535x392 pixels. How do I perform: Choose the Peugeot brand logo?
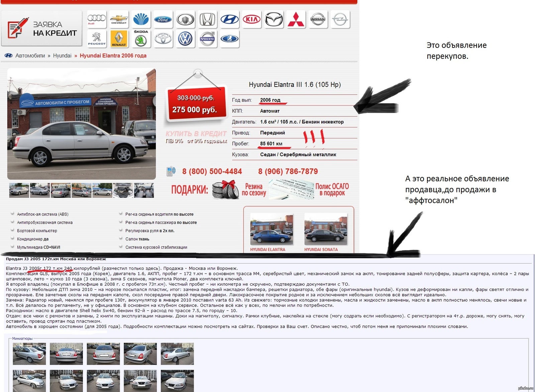pyautogui.click(x=97, y=38)
